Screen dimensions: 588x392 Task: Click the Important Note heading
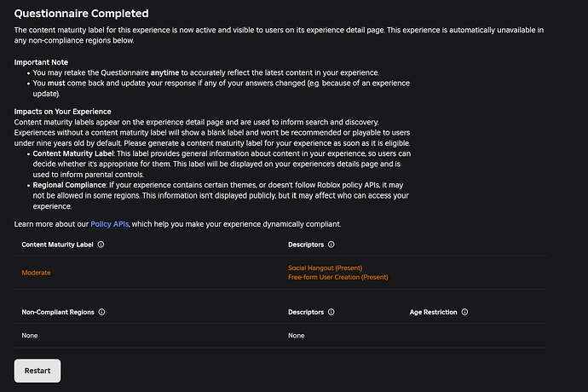pos(41,62)
